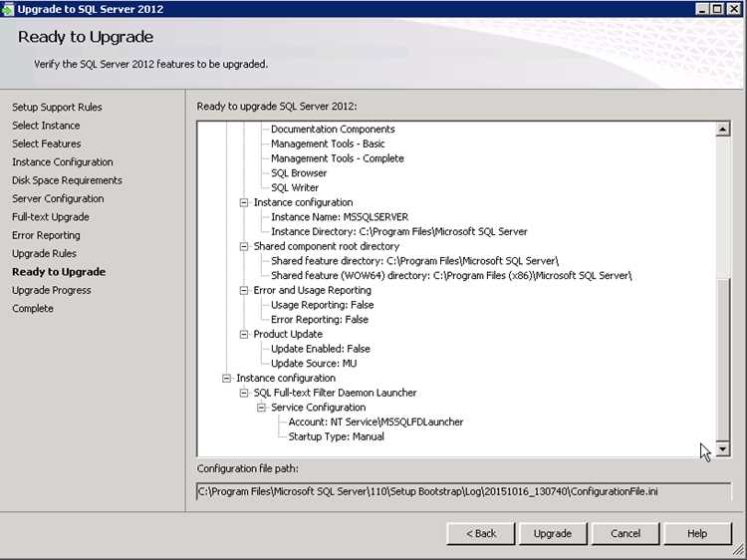Viewport: 747px width, 560px height.
Task: Collapse the Instance configuration node above Instance Name
Action: 244,202
